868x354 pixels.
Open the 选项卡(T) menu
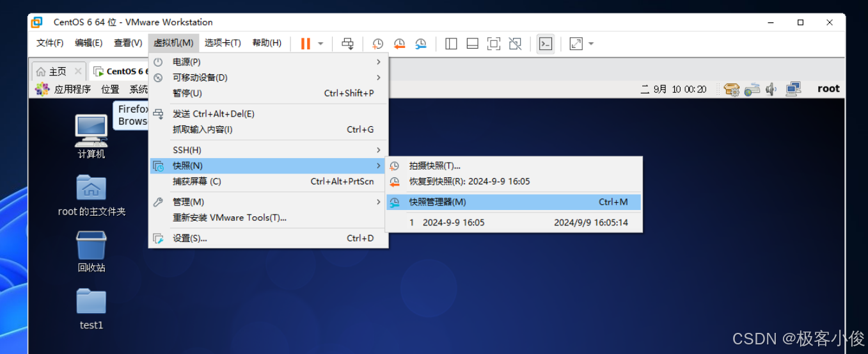click(223, 43)
